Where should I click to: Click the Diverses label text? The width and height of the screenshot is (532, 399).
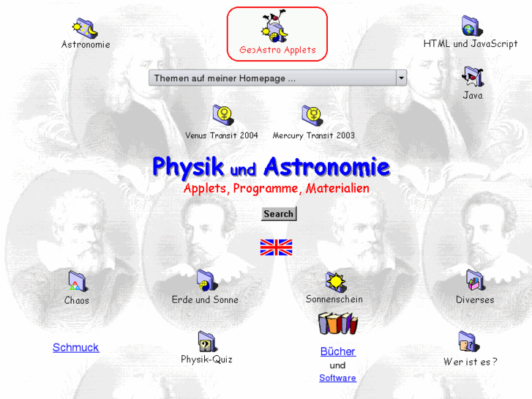(x=475, y=300)
